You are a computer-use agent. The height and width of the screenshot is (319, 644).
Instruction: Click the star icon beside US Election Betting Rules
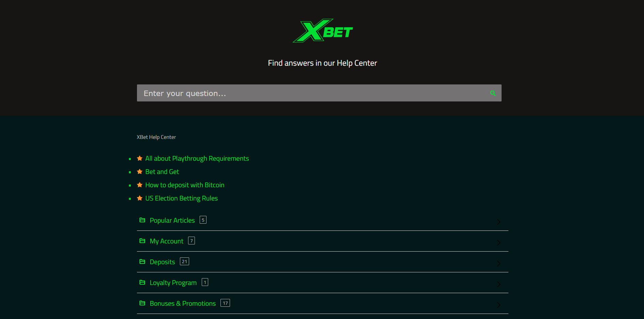click(x=140, y=198)
